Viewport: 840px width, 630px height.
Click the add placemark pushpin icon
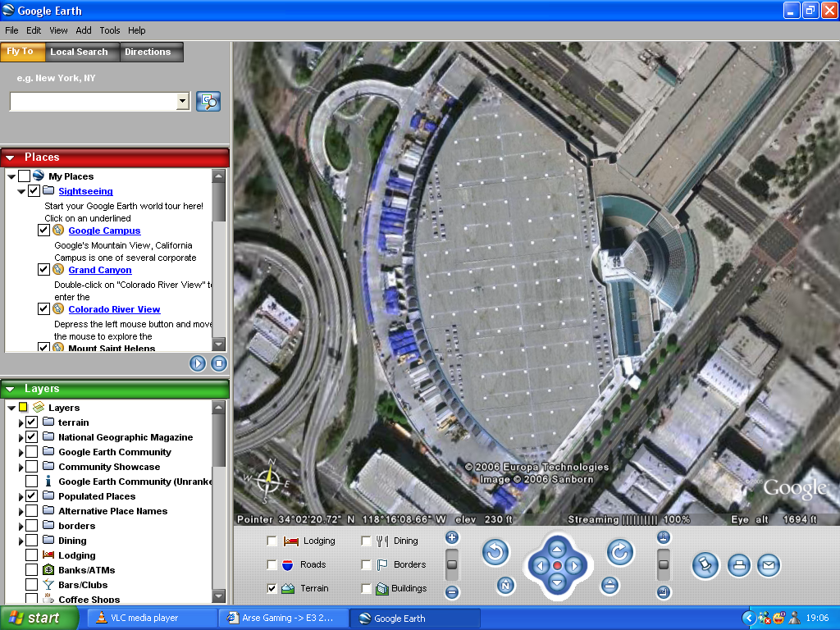705,564
